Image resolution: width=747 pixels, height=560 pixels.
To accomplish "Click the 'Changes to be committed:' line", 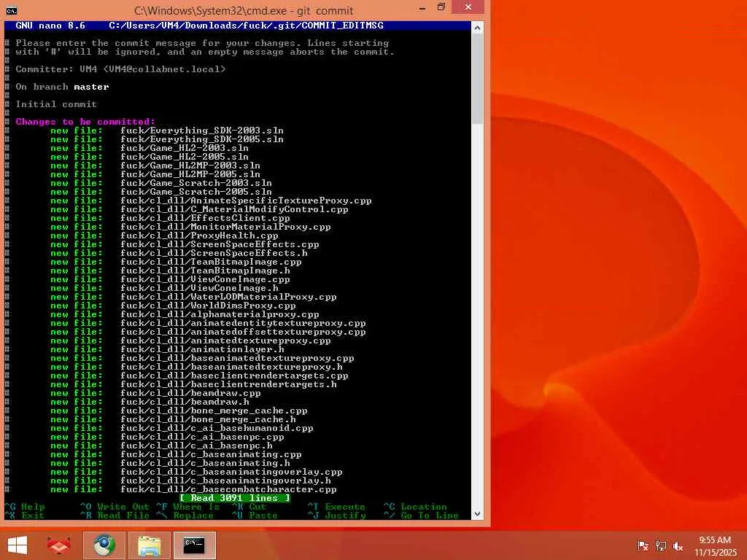I will 85,122.
